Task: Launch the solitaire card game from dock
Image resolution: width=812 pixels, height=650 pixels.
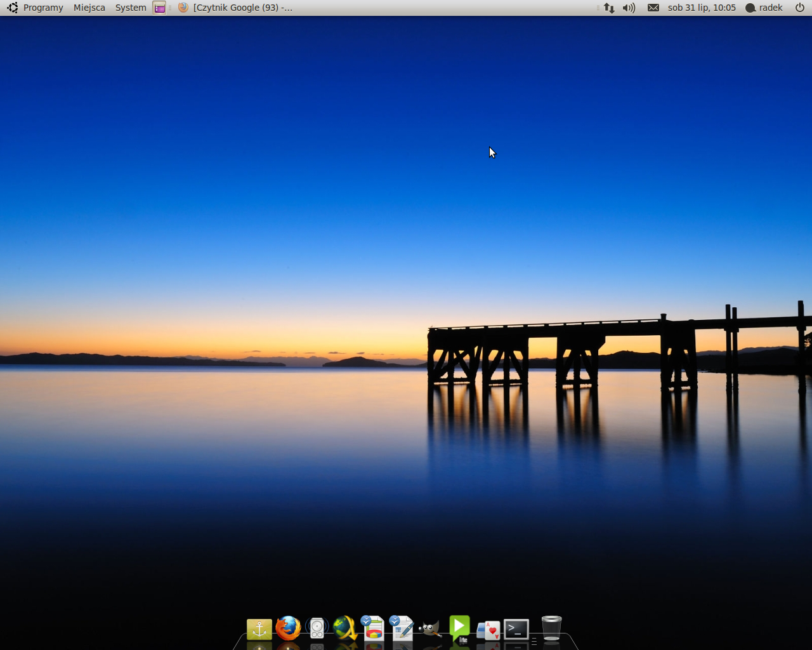Action: tap(488, 630)
